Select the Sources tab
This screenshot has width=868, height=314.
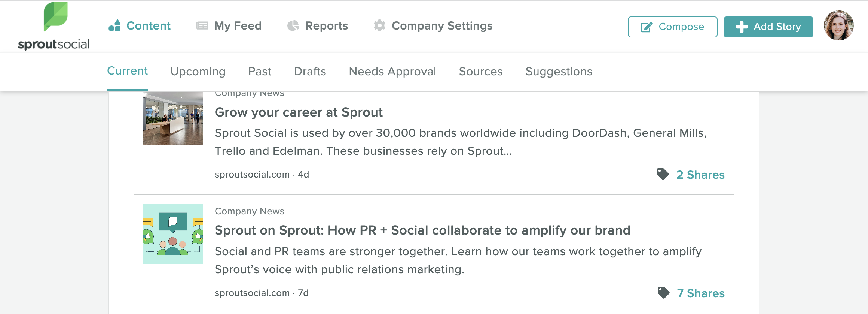[x=481, y=72]
